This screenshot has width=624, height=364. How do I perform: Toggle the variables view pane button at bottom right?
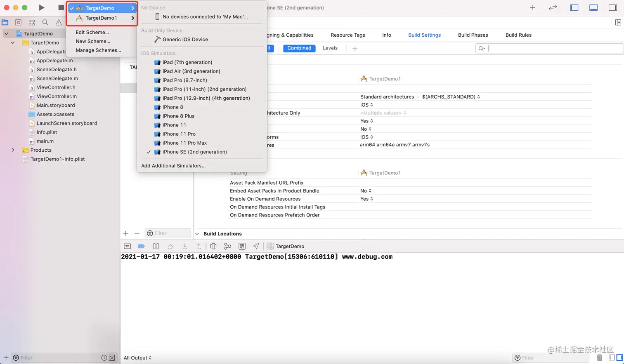coord(612,357)
